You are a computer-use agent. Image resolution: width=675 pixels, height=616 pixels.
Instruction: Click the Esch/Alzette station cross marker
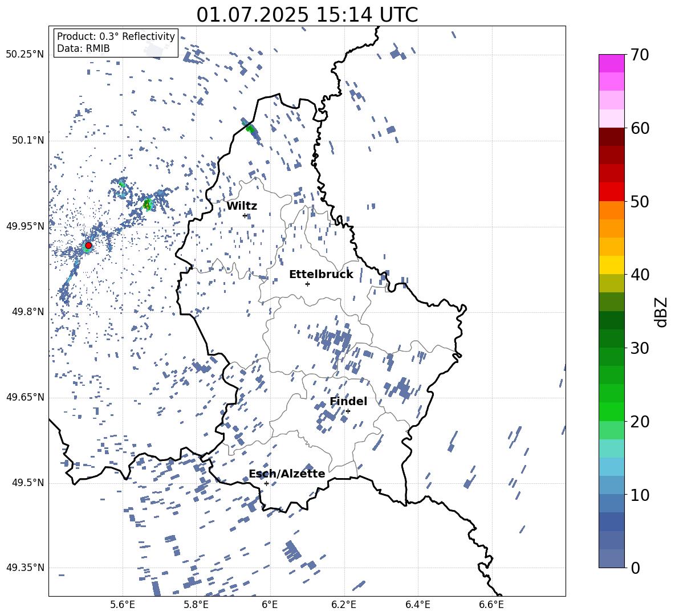pyautogui.click(x=266, y=483)
